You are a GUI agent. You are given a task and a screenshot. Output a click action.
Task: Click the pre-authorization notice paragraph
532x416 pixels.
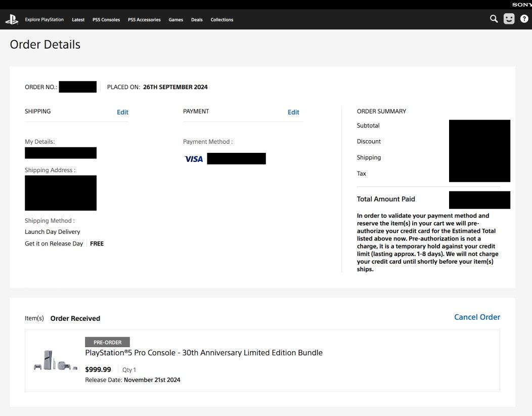427,242
